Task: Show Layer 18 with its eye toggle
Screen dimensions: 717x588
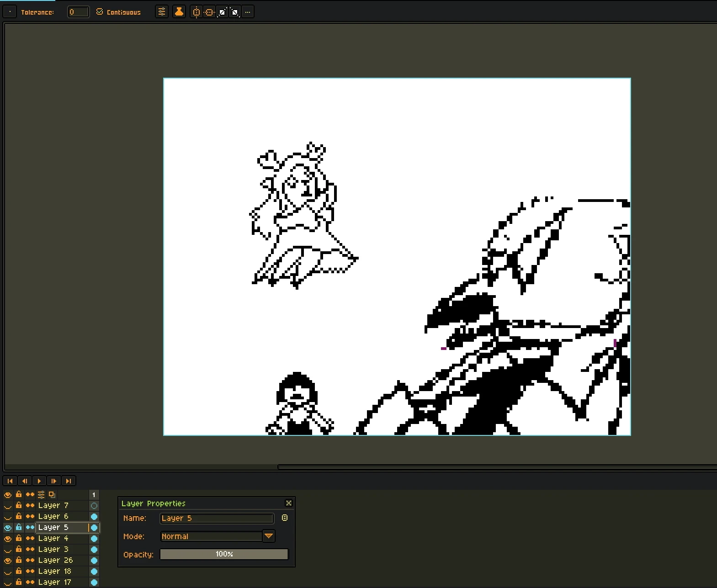Action: 8,571
